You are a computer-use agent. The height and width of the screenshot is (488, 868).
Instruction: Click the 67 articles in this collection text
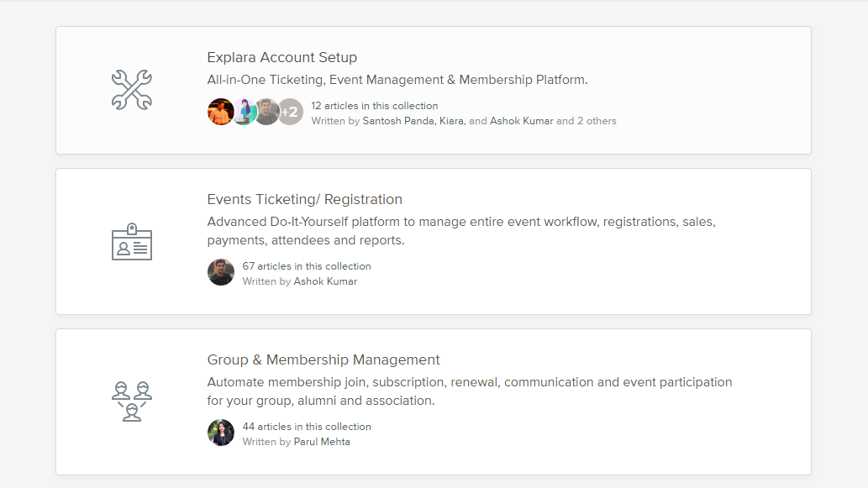pyautogui.click(x=307, y=266)
